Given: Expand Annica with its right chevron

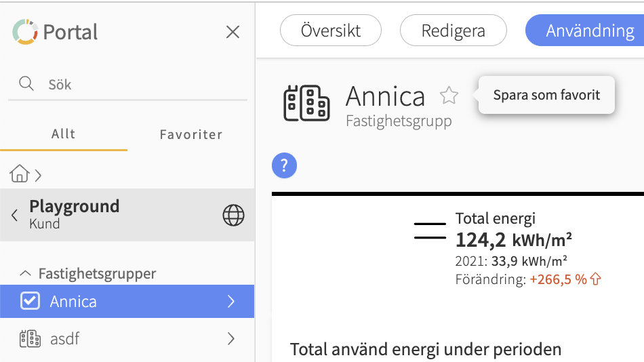Looking at the screenshot, I should (x=231, y=301).
